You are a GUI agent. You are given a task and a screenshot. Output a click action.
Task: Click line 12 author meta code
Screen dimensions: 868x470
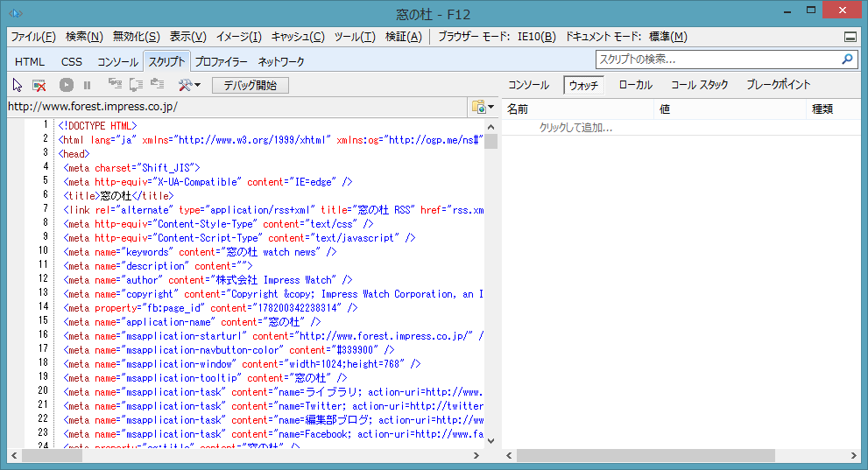point(208,280)
